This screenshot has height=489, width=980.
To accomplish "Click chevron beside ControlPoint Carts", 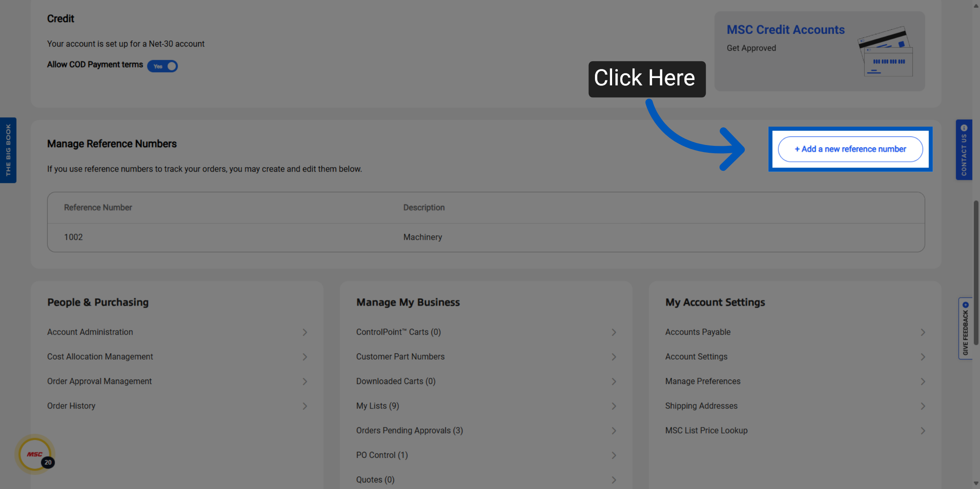I will [x=614, y=332].
